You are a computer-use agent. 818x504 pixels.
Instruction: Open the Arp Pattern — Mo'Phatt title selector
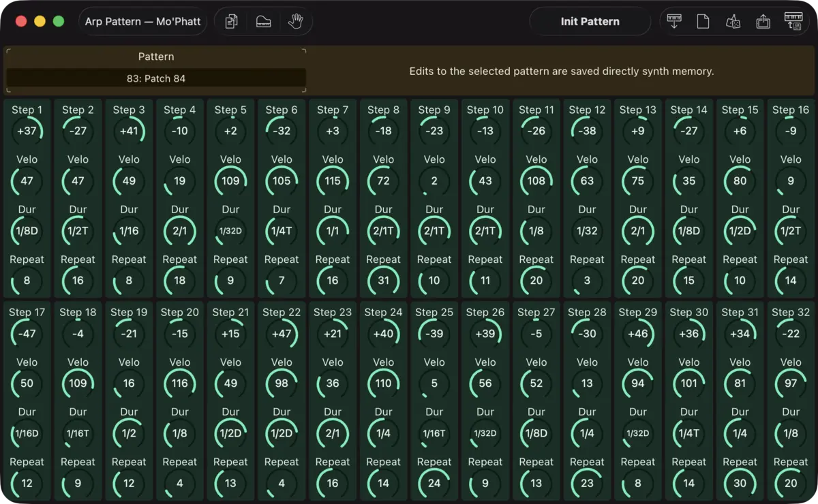coord(143,22)
